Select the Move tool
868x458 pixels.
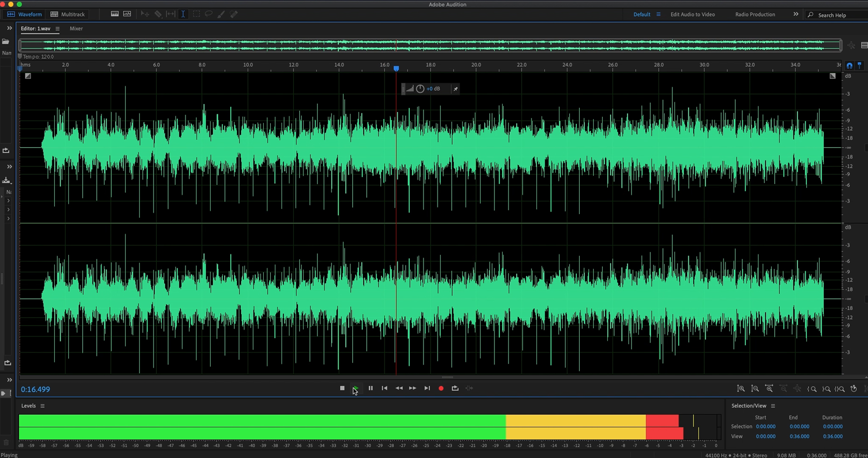[145, 14]
